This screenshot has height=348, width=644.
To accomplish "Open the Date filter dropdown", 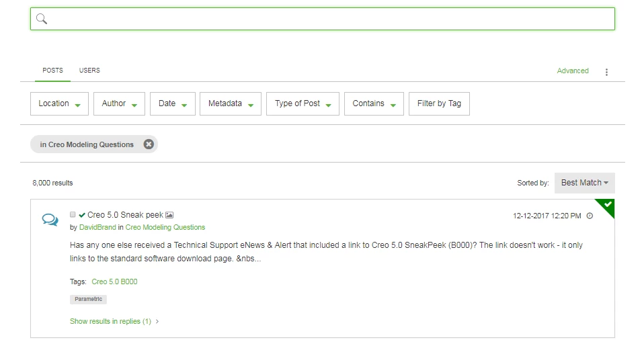I will click(x=173, y=104).
